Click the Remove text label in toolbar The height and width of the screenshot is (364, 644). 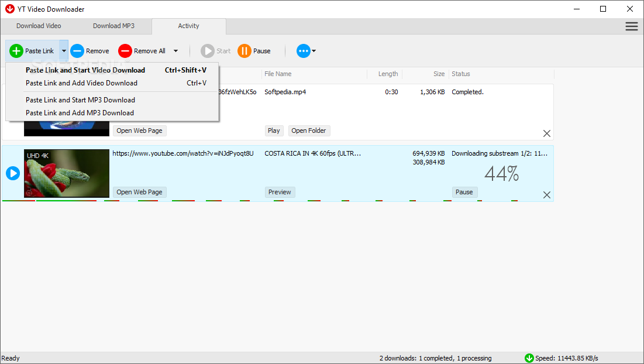(97, 51)
